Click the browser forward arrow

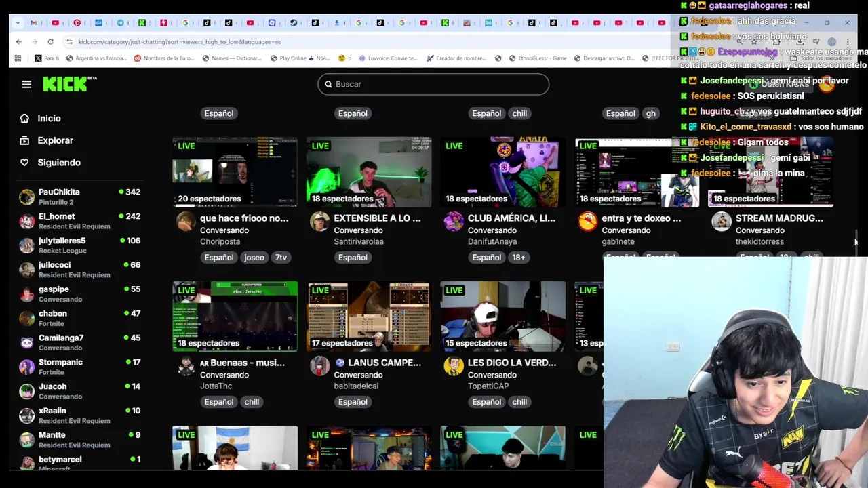coord(34,42)
